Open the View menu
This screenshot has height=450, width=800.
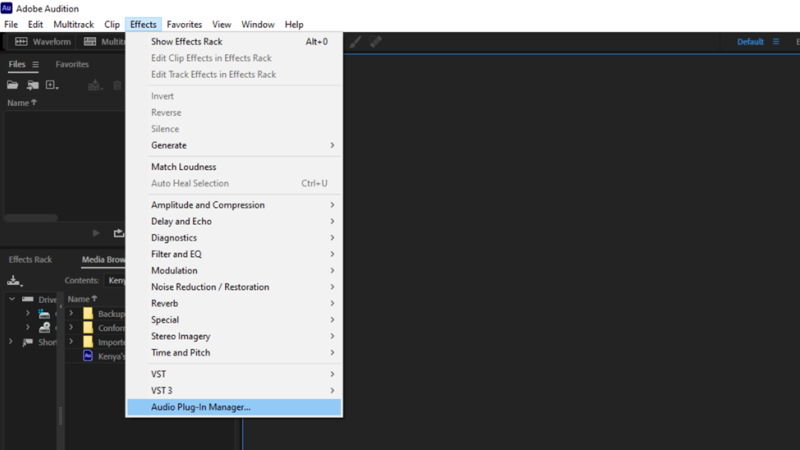coord(221,24)
